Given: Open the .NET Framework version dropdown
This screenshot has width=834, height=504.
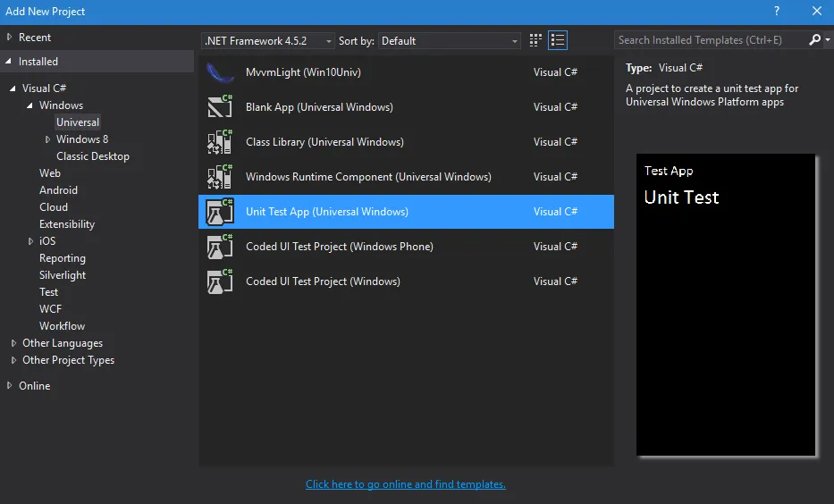Looking at the screenshot, I should [x=267, y=41].
